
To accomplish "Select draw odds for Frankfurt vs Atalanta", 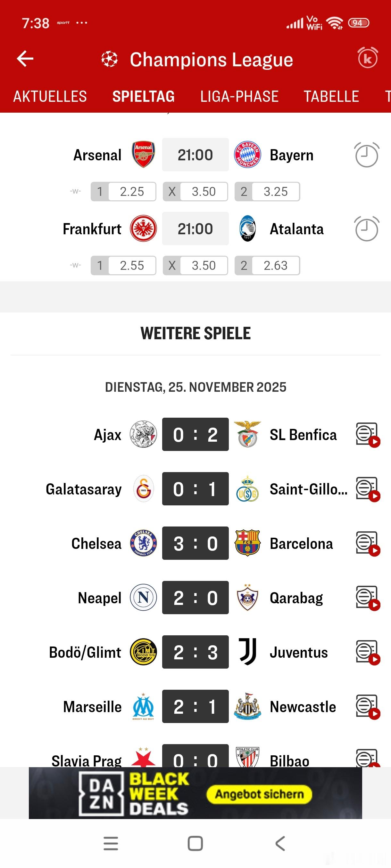I will click(x=195, y=266).
